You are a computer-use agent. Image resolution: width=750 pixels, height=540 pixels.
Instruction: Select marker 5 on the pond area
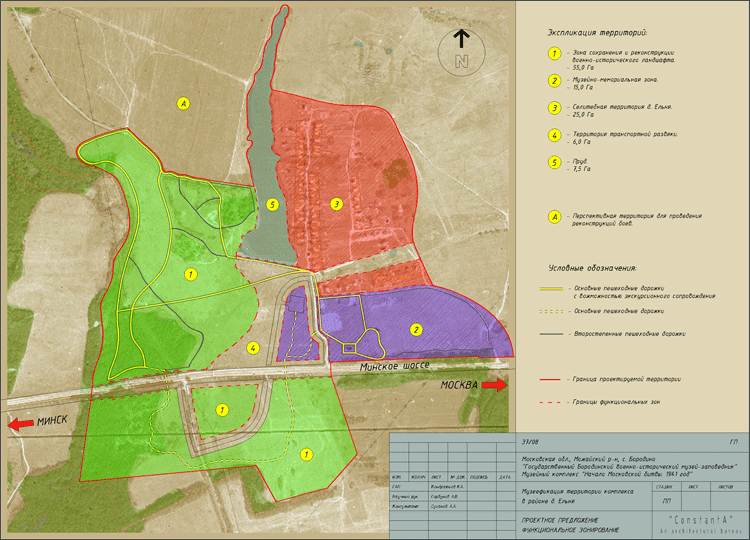click(272, 205)
